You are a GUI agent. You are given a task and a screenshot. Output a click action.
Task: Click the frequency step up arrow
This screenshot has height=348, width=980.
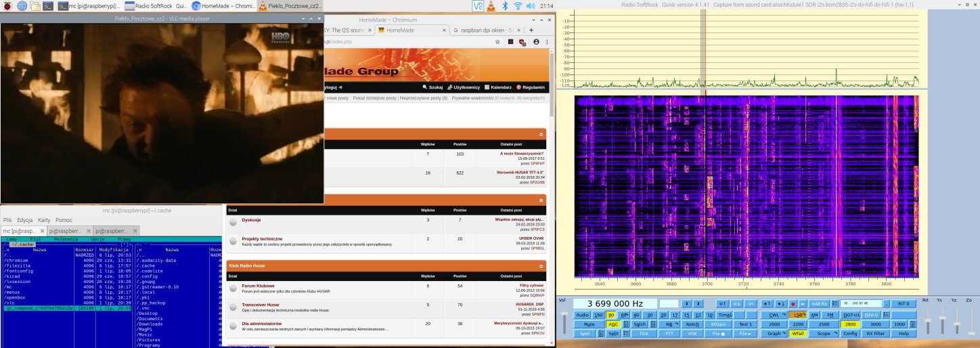tap(699, 304)
